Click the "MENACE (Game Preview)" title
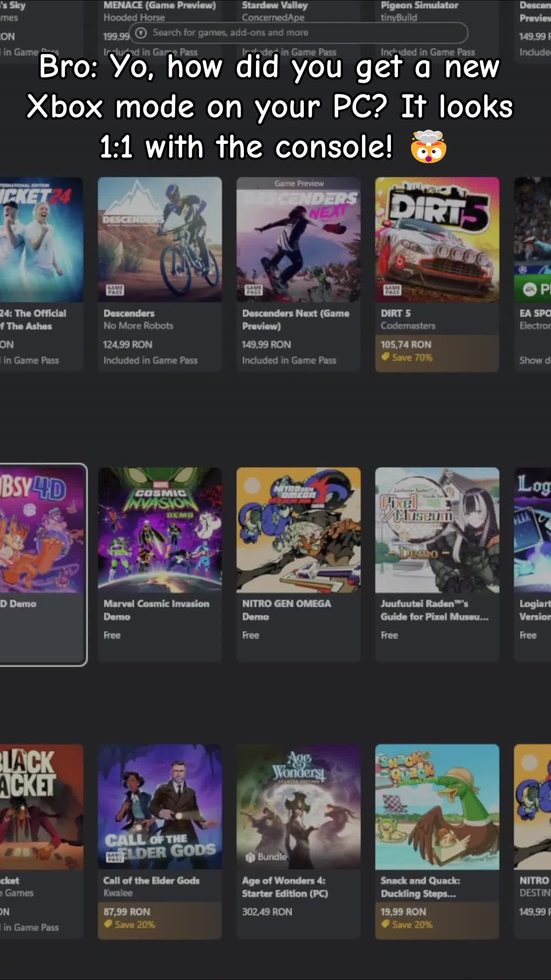The width and height of the screenshot is (551, 980). [160, 5]
